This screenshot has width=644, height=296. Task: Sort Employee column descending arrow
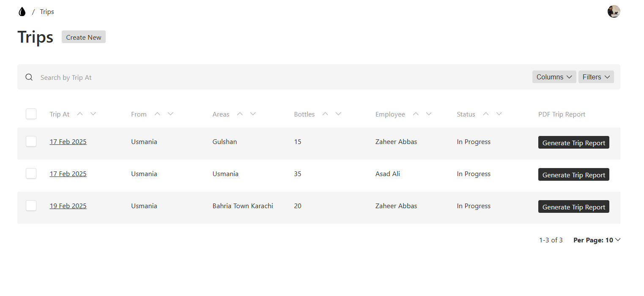click(429, 114)
